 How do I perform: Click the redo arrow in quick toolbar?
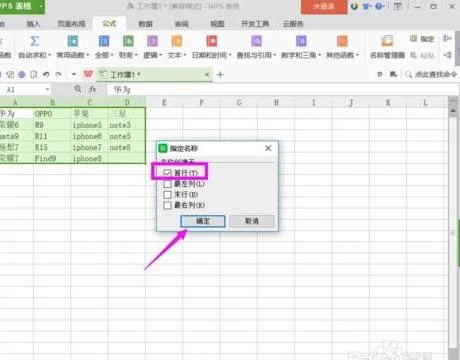(58, 75)
